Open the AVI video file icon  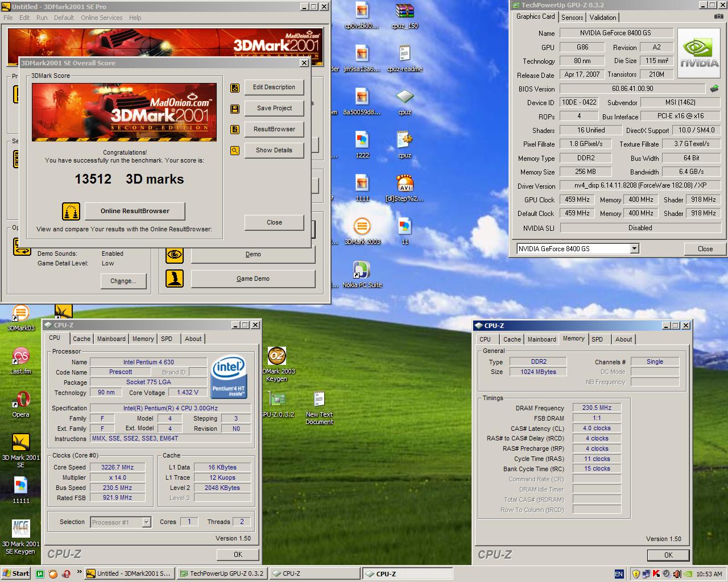(x=404, y=188)
